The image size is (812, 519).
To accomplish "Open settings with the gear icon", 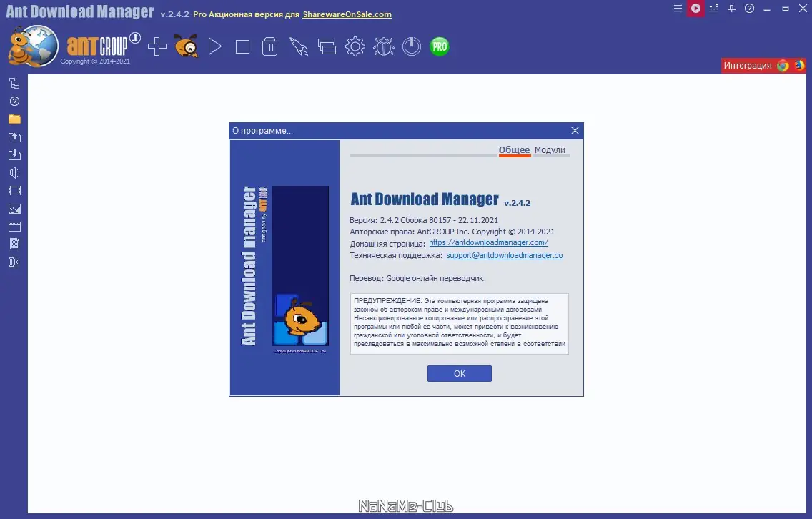I will (x=355, y=46).
